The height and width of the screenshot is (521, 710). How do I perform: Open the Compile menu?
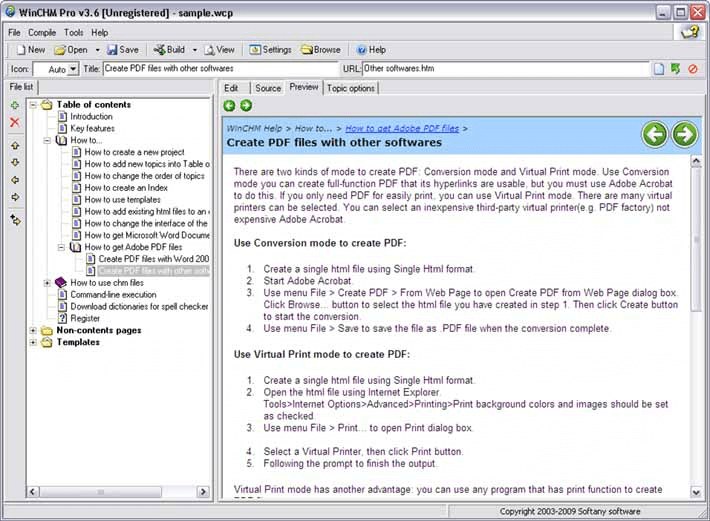coord(41,32)
